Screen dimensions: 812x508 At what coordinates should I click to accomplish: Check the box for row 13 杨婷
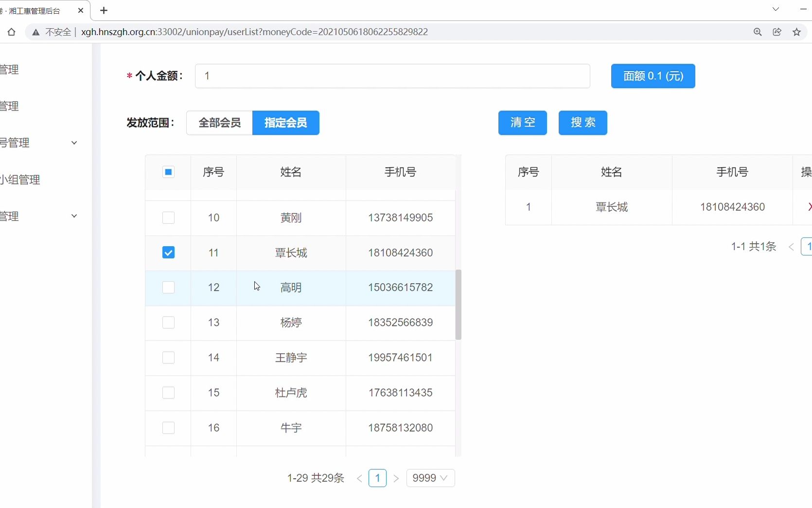(168, 323)
